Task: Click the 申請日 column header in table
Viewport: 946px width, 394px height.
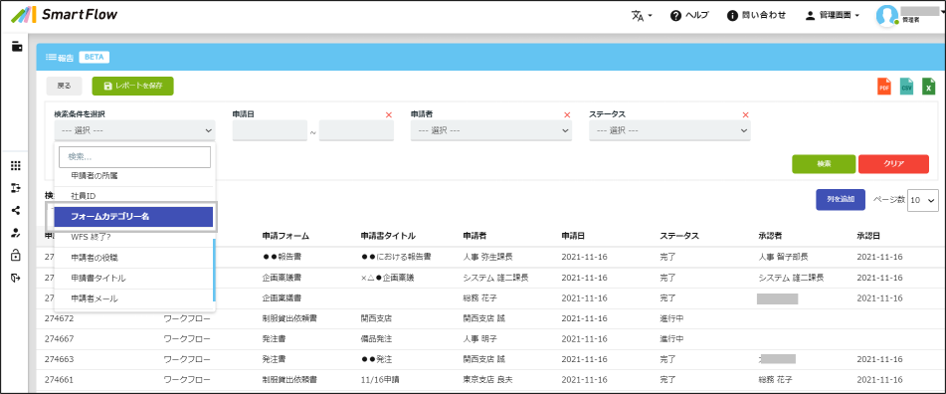Action: (x=573, y=236)
